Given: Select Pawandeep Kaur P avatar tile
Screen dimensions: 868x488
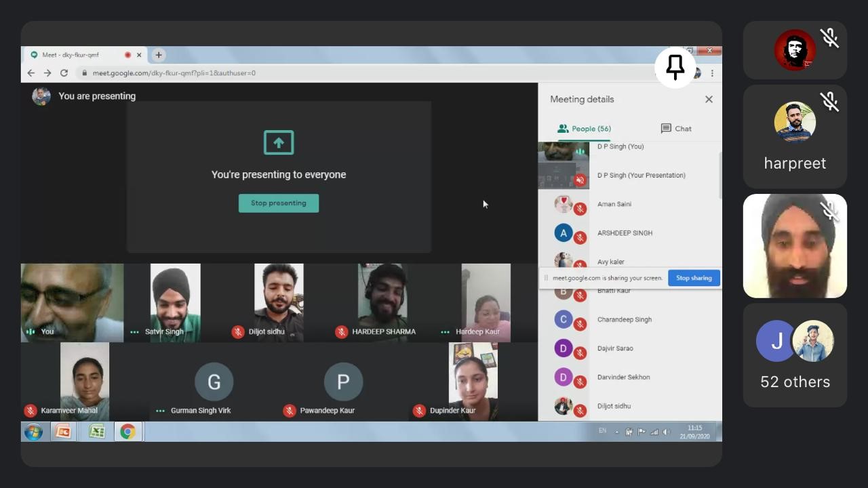Looking at the screenshot, I should [343, 382].
